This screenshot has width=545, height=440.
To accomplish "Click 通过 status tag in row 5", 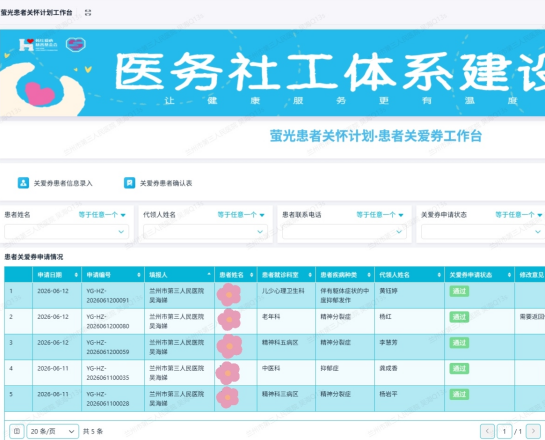I will [459, 394].
